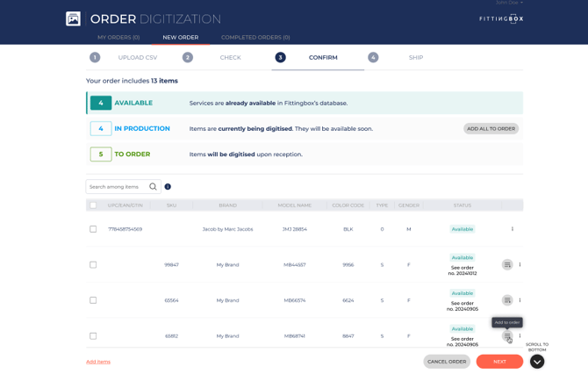
Task: Switch to the My Orders tab
Action: [x=118, y=38]
